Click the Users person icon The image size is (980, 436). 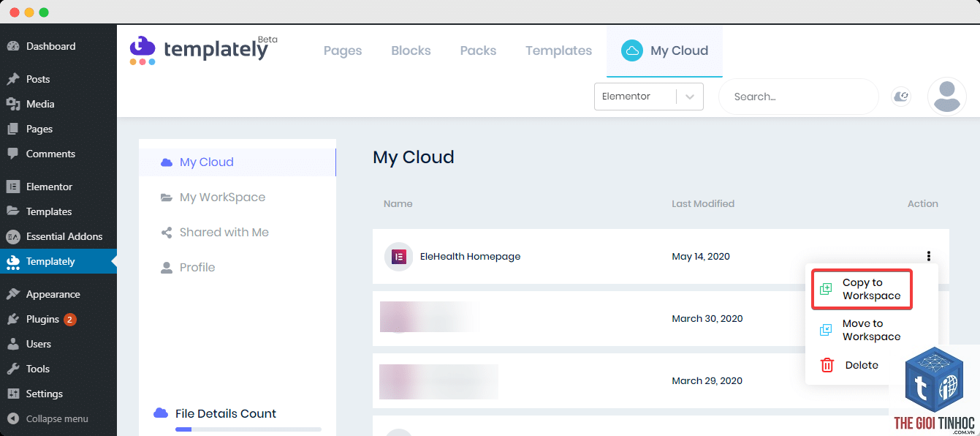13,344
